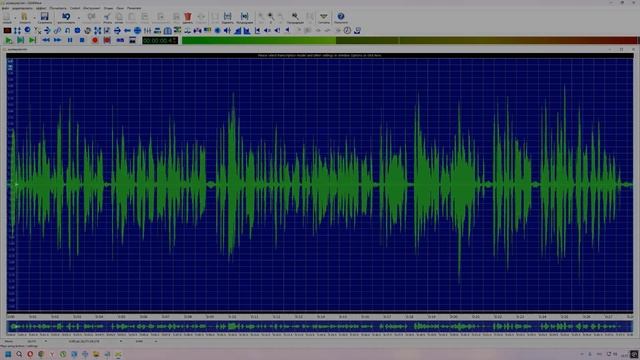This screenshot has width=640, height=360.
Task: Save the file with the floppy disk icon
Action: (x=44, y=17)
